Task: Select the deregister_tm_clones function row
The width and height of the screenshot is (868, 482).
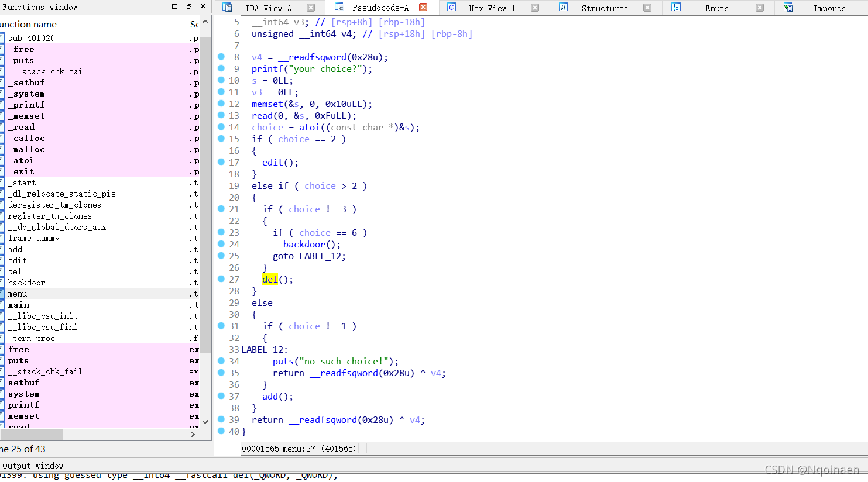Action: (x=100, y=205)
